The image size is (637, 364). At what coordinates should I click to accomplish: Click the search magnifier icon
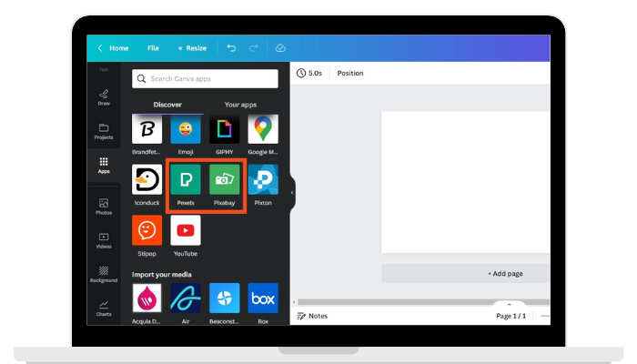(x=141, y=79)
